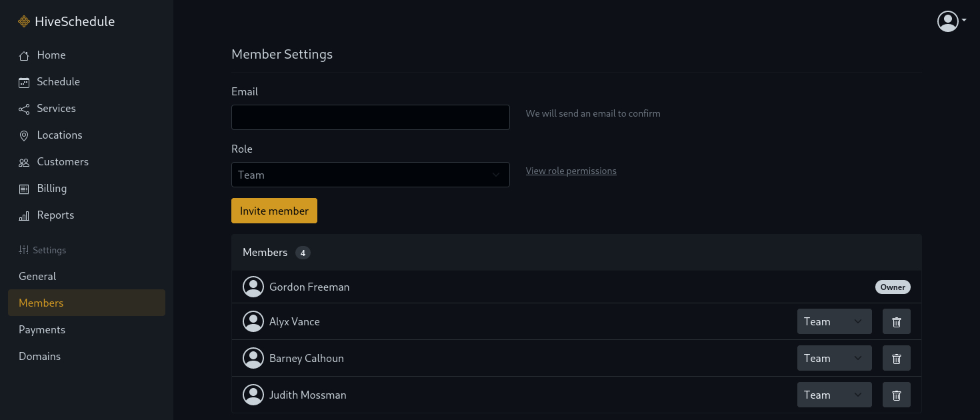The width and height of the screenshot is (980, 420).
Task: Open Domains settings
Action: (87, 356)
